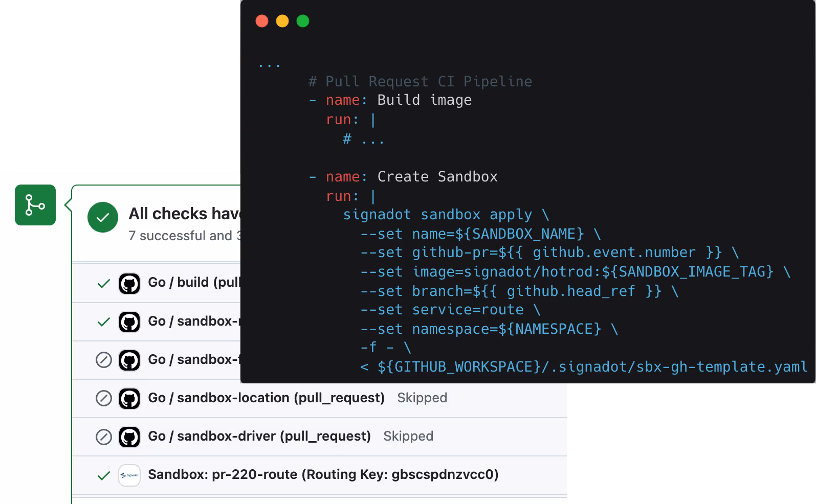Screen dimensions: 816x504
Task: Click the large green all-checks-passed checkmark circle
Action: tap(103, 217)
